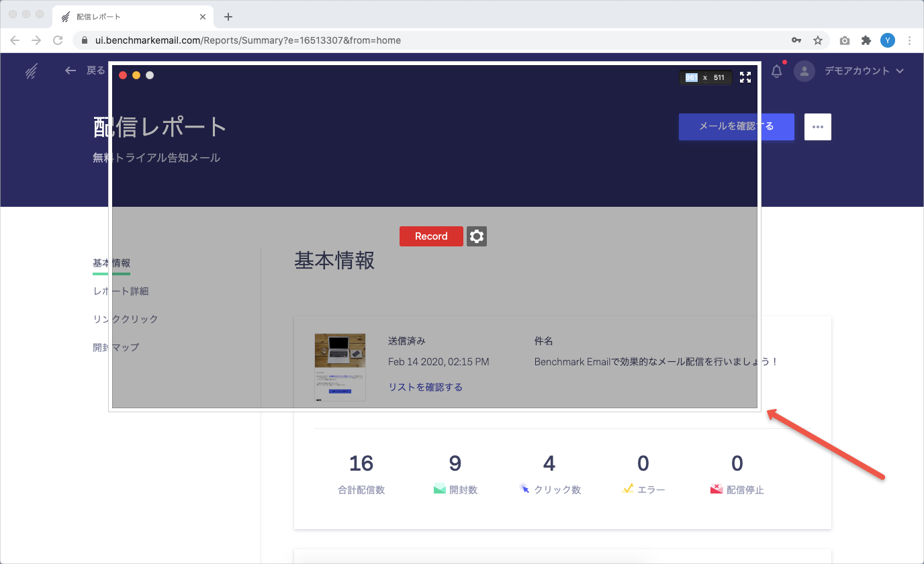Viewport: 924px width, 564px height.
Task: Open recorder settings gear icon
Action: (x=477, y=236)
